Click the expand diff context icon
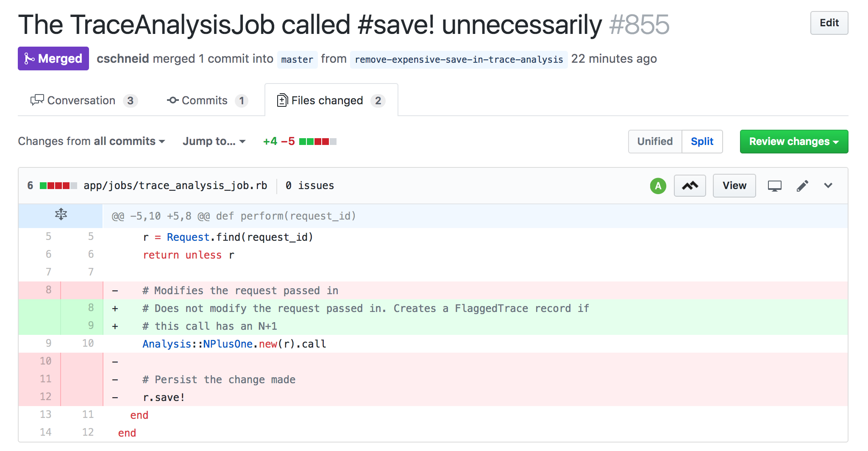Screen dimensions: 868x451 click(61, 215)
